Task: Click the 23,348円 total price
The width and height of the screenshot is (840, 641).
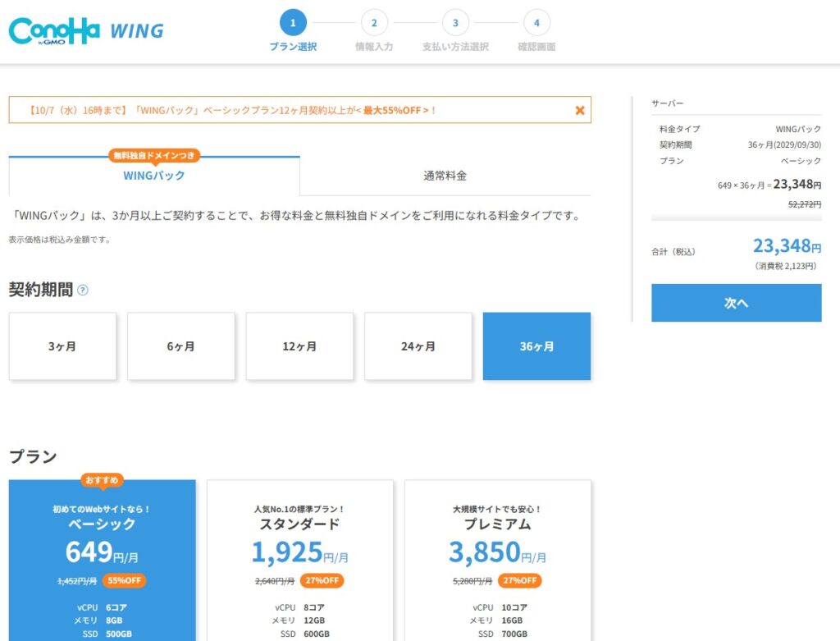Action: pos(787,246)
